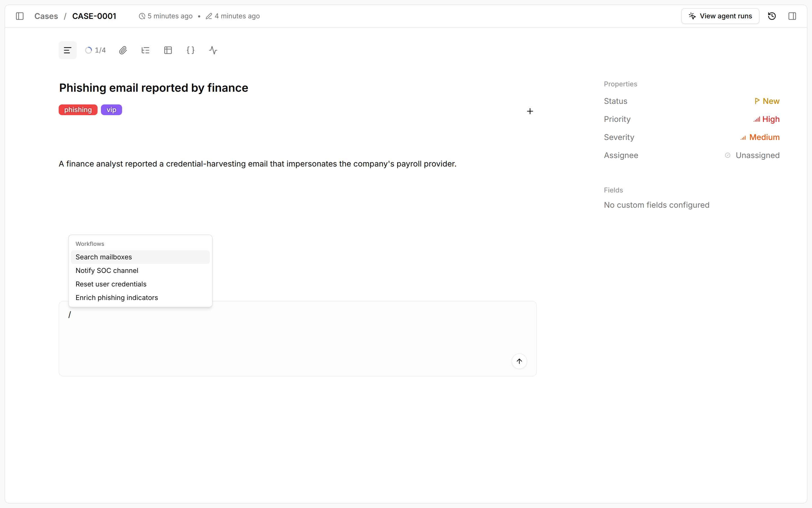Open the attachments paperclip tab

click(x=123, y=51)
